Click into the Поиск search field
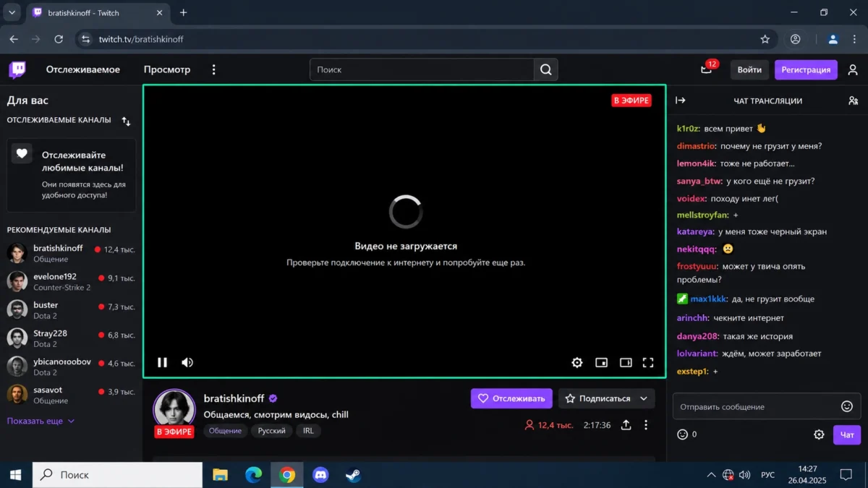The image size is (868, 488). 422,69
